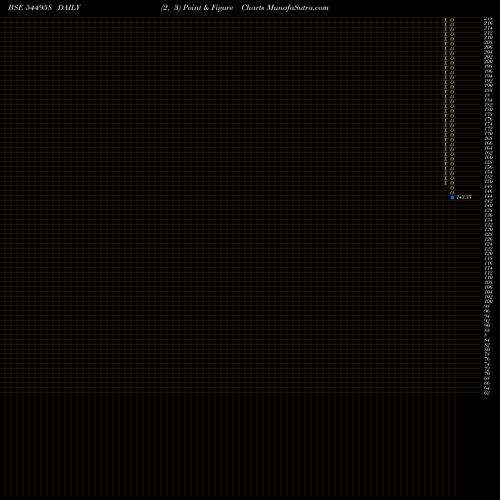Viewport: 500px width, 500px height.
Task: Click the BSE 544958 symbol title
Action: coord(30,8)
